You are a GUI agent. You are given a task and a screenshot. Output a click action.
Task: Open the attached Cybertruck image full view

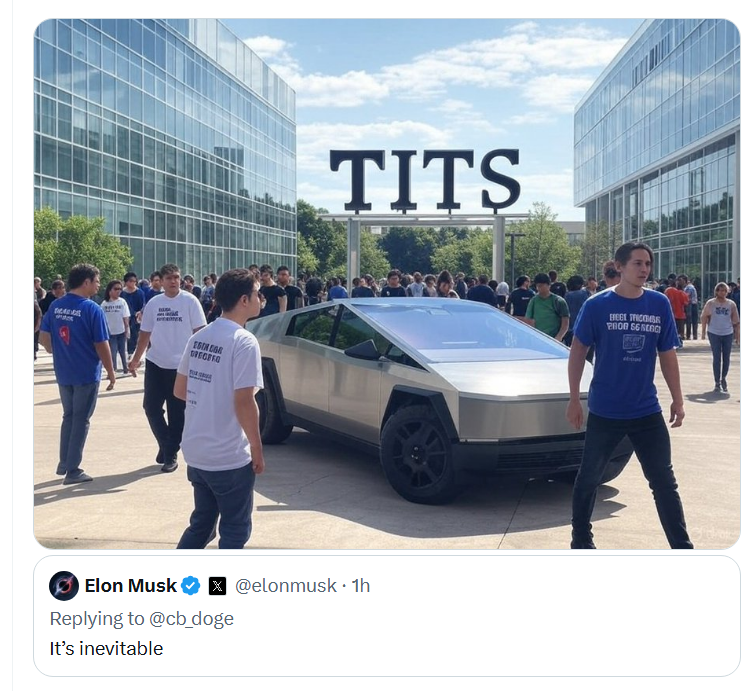(387, 284)
